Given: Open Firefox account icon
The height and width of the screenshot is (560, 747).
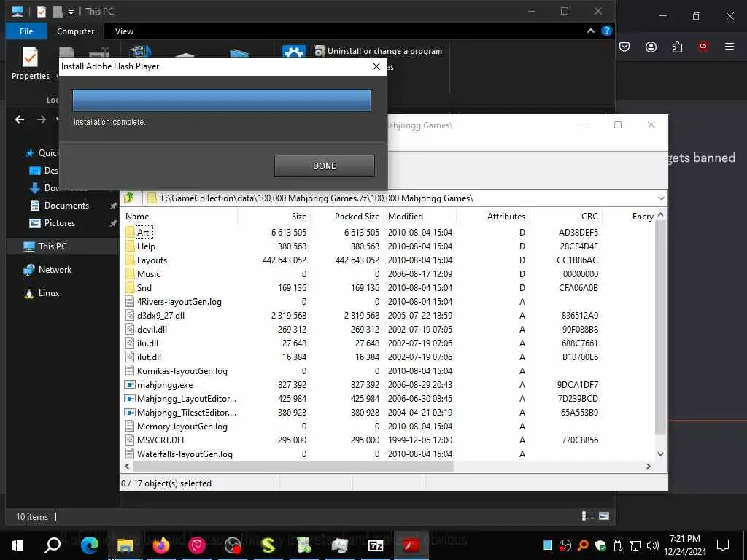Looking at the screenshot, I should [651, 47].
